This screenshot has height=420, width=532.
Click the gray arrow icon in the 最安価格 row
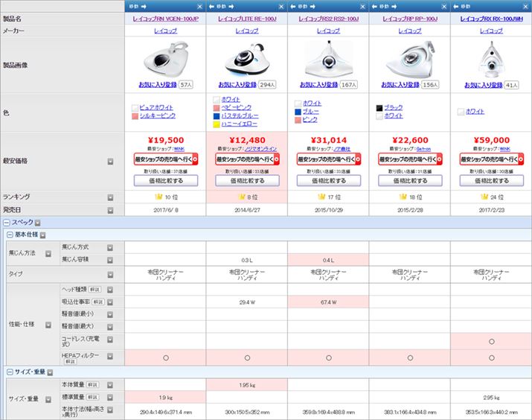coord(110,160)
